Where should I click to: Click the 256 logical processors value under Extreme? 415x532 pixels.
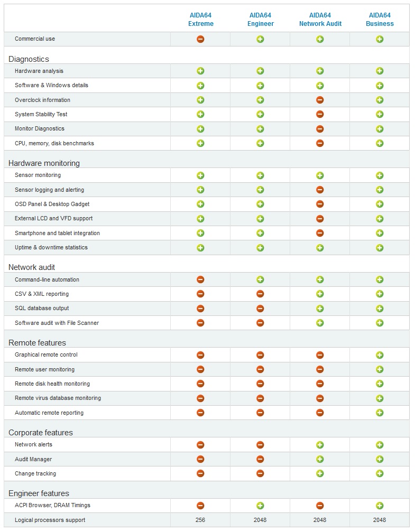200,520
